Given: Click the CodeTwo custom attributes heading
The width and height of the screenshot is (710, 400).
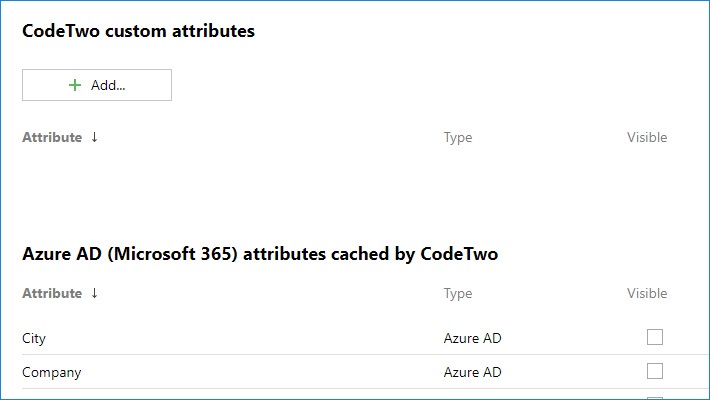Looking at the screenshot, I should (x=138, y=31).
